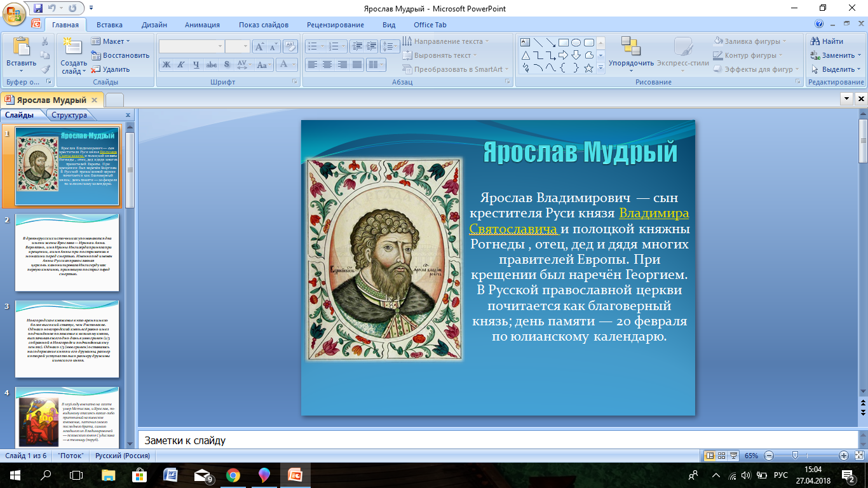This screenshot has height=488, width=868.
Task: Toggle bold Ж formatting
Action: coord(166,65)
